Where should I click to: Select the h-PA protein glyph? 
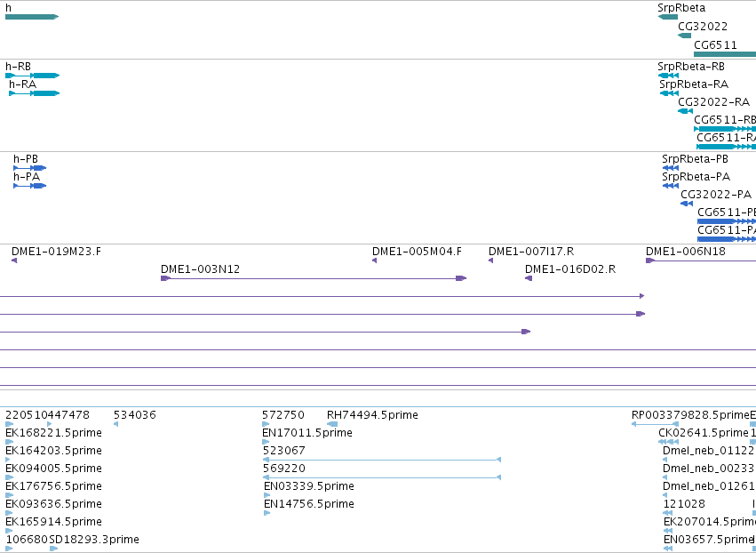pos(30,186)
